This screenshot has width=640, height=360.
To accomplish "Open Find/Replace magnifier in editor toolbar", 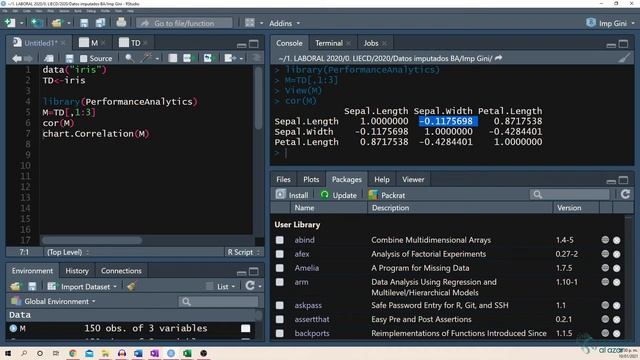I will 129,58.
